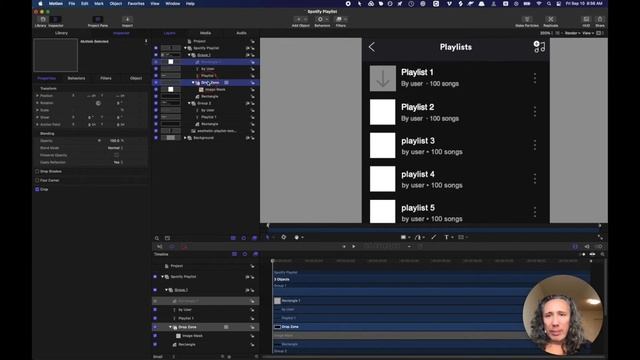The width and height of the screenshot is (640, 360).
Task: Click the back chevron in Playlists canvas
Action: tap(372, 47)
